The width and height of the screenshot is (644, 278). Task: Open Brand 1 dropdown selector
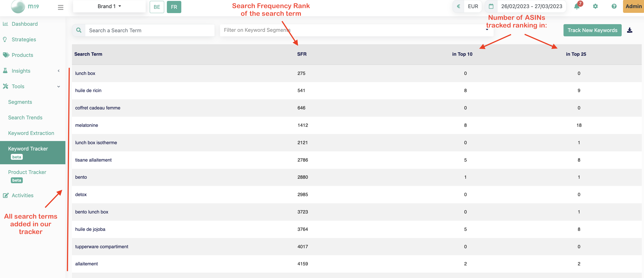[x=108, y=6]
